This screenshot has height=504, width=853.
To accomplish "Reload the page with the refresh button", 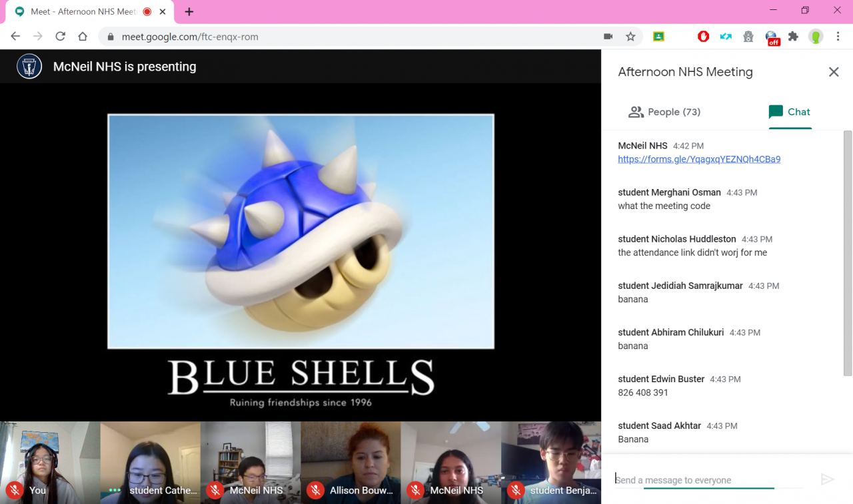I will click(x=60, y=37).
